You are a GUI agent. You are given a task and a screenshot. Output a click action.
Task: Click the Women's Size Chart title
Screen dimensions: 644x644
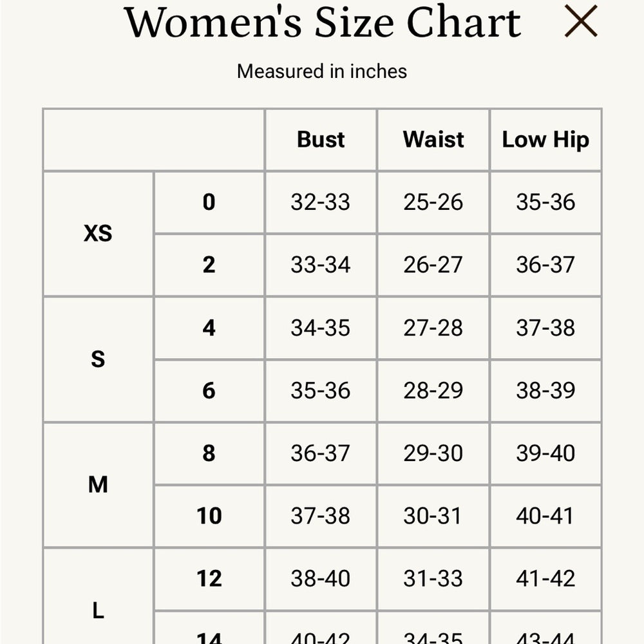pyautogui.click(x=322, y=22)
